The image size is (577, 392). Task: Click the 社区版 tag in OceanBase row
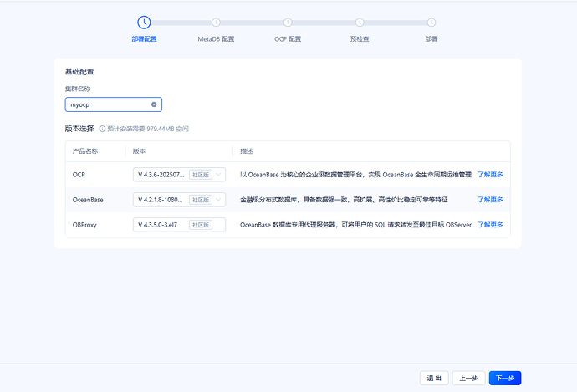point(201,200)
